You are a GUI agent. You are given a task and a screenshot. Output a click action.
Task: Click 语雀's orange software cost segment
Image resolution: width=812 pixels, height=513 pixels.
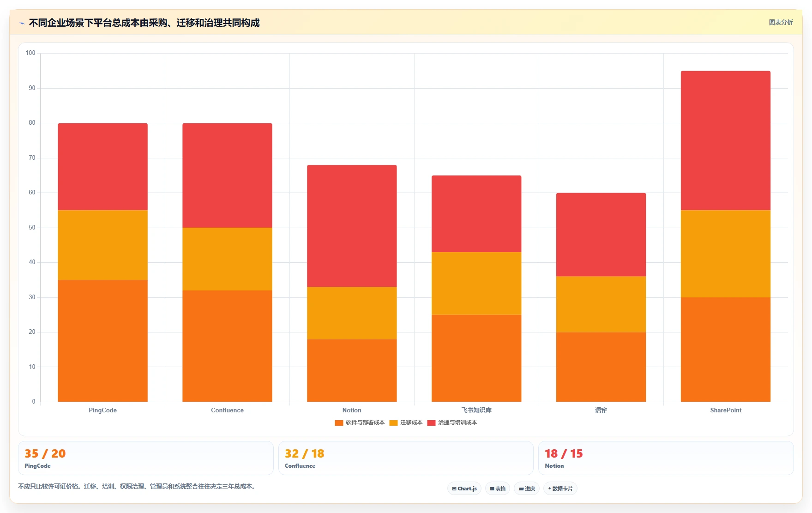(x=601, y=367)
